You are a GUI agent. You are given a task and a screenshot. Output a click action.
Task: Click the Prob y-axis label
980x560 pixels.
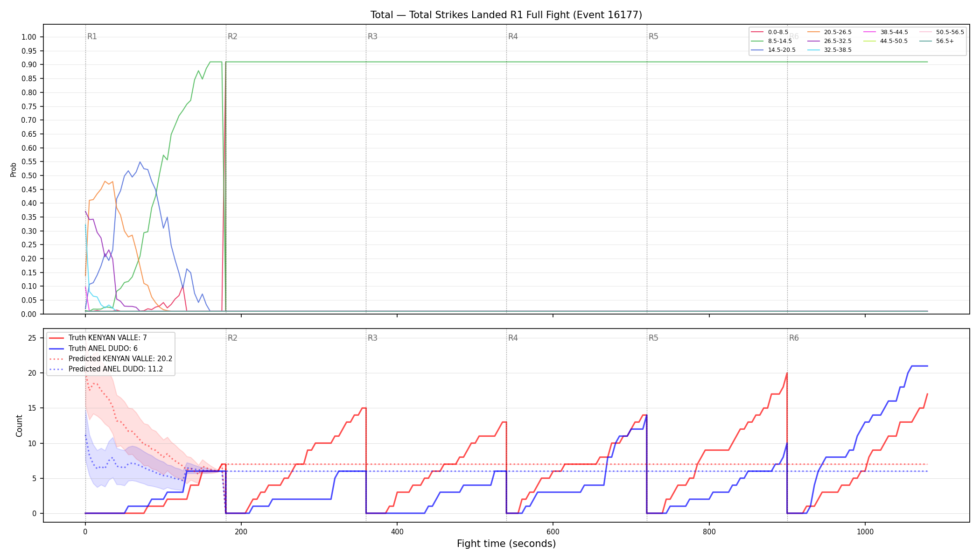(13, 169)
